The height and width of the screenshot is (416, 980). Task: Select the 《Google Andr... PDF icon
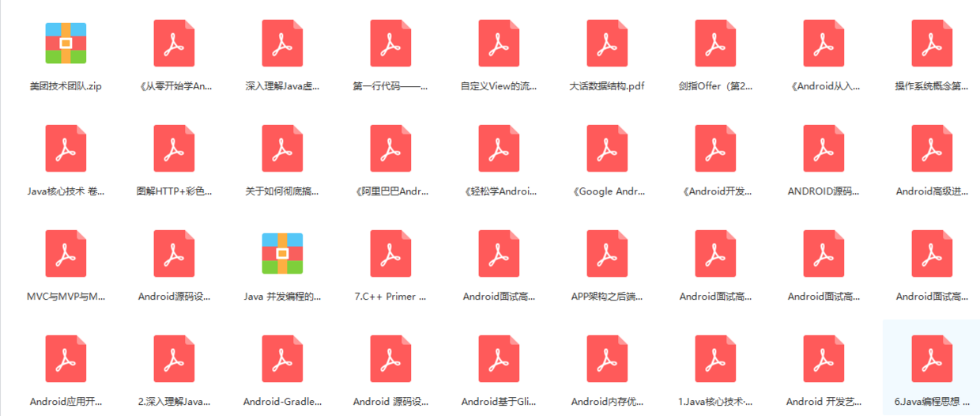[x=607, y=148]
